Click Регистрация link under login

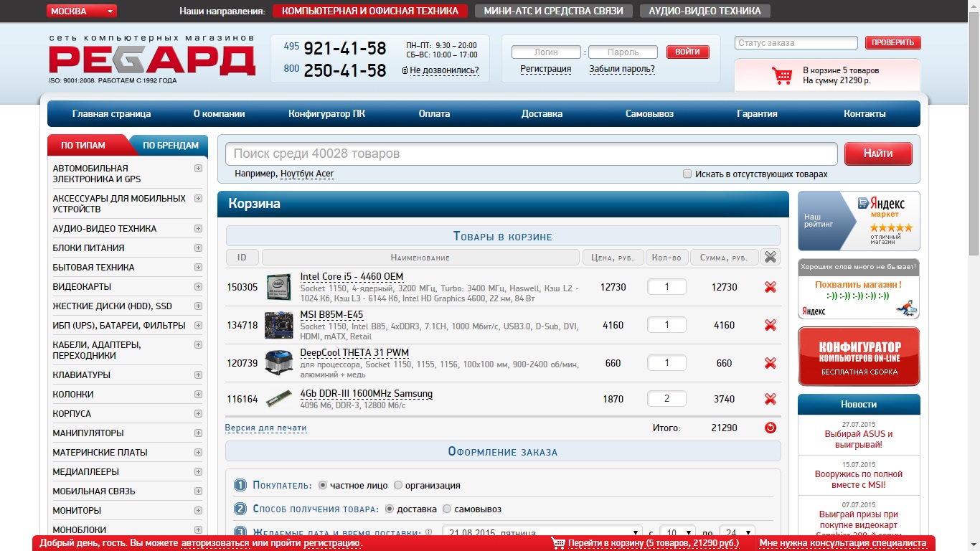(x=546, y=69)
